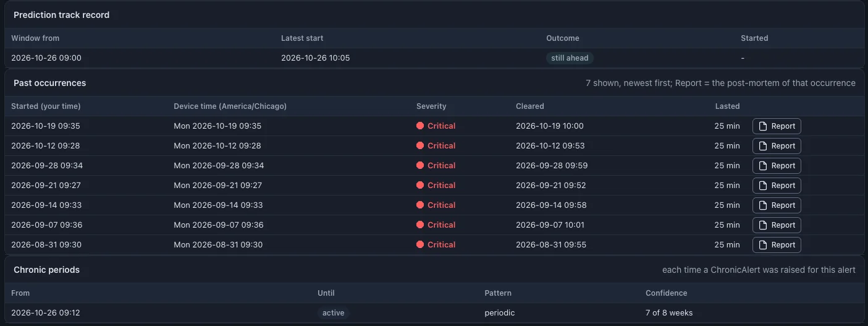Select latest start value 2026-10-26 10:05
The height and width of the screenshot is (326, 868).
point(316,58)
